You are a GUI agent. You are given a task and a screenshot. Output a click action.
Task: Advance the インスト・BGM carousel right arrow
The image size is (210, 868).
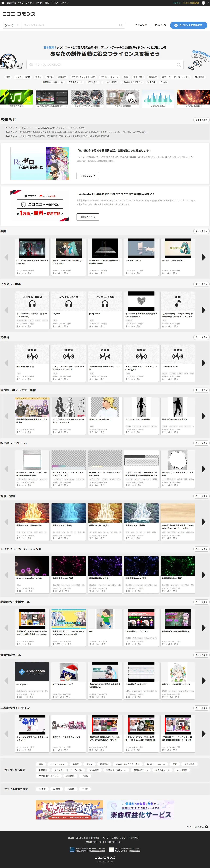tap(204, 310)
